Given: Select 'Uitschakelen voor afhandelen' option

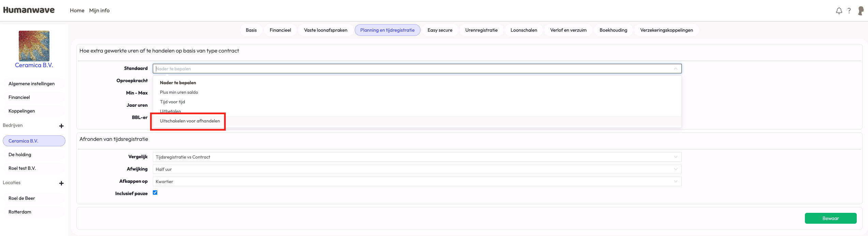Looking at the screenshot, I should click(x=190, y=121).
